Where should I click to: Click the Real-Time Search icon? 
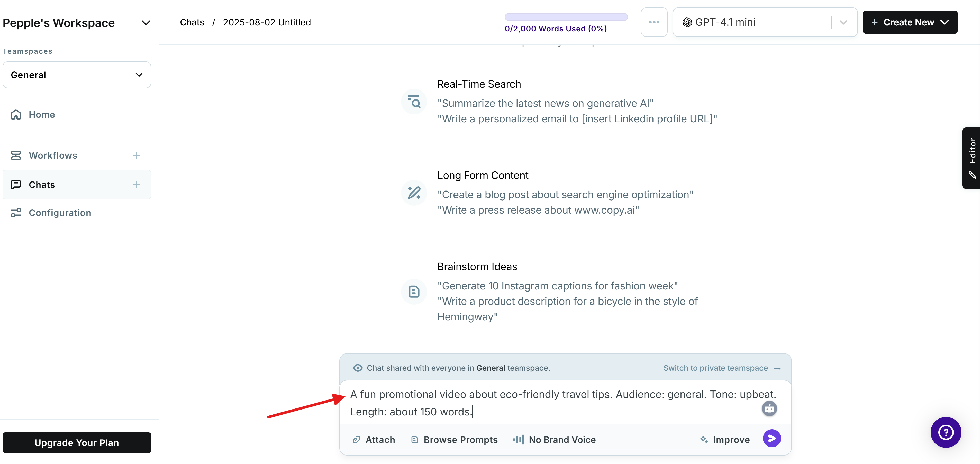click(414, 102)
